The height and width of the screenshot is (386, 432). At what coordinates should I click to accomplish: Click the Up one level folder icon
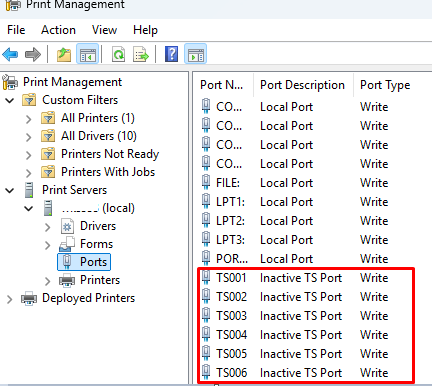64,54
